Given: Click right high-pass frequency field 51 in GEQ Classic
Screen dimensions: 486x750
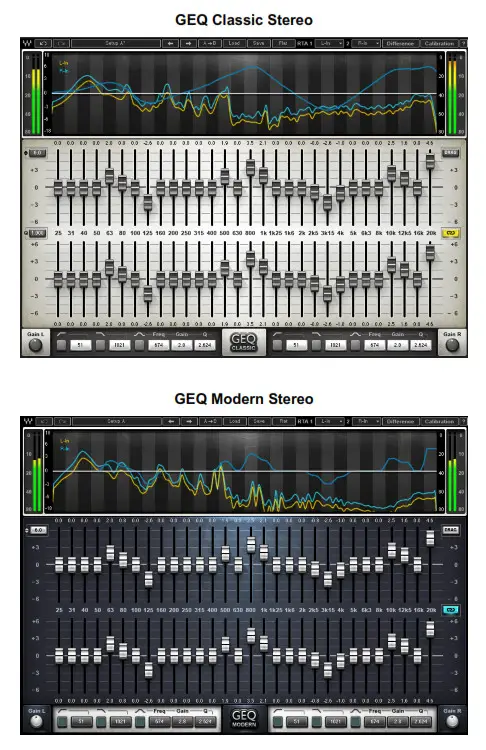Looking at the screenshot, I should (x=296, y=345).
